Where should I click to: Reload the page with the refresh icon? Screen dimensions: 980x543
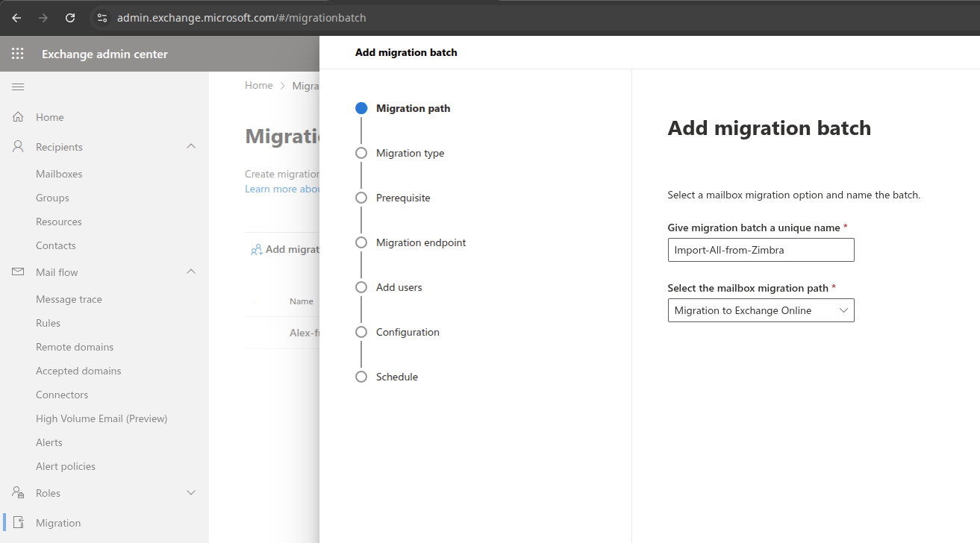70,17
